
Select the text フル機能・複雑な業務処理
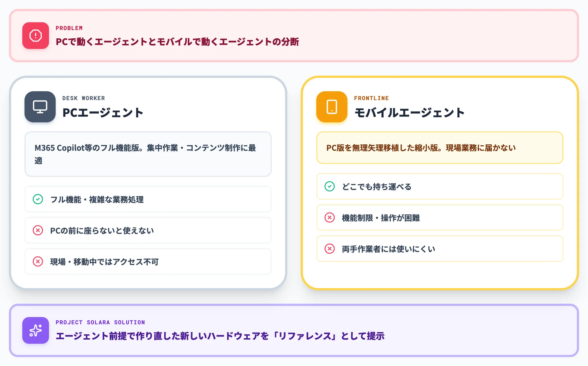coord(97,199)
